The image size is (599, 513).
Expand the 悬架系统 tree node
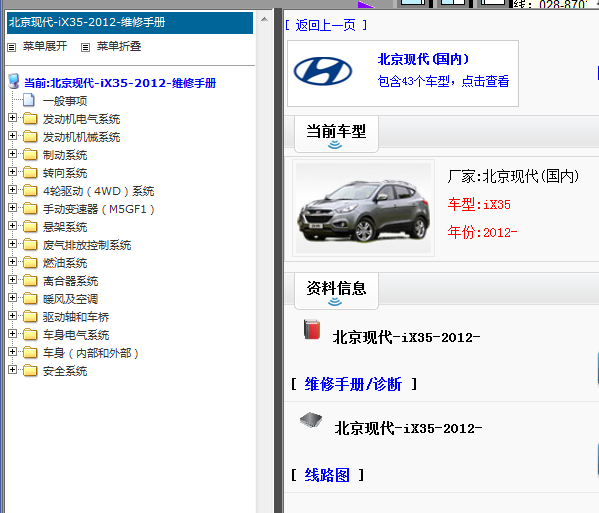[12, 225]
